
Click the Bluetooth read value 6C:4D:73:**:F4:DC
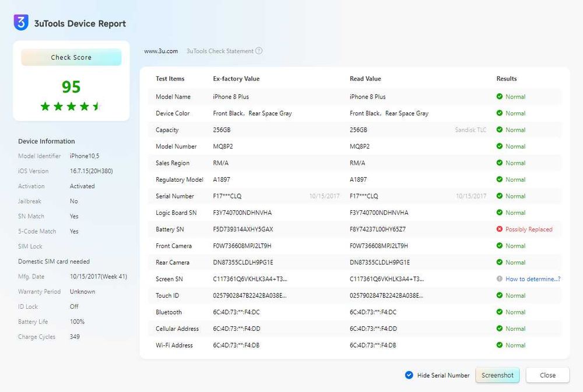tap(373, 312)
